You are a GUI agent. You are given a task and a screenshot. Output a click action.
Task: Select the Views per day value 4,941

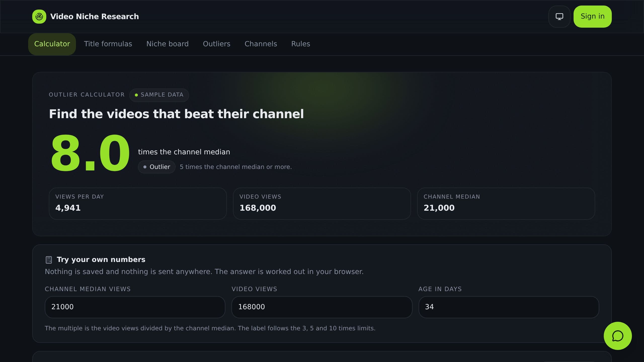pyautogui.click(x=68, y=208)
